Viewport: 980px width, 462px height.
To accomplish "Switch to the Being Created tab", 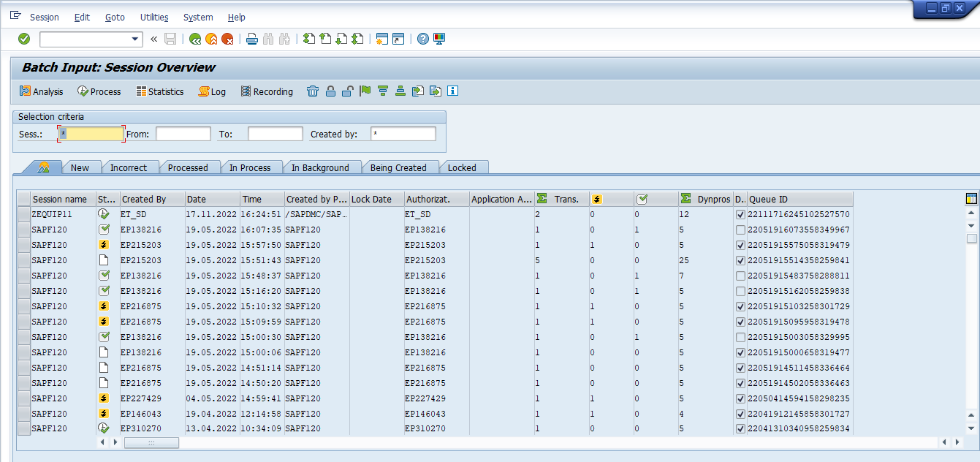I will 398,167.
